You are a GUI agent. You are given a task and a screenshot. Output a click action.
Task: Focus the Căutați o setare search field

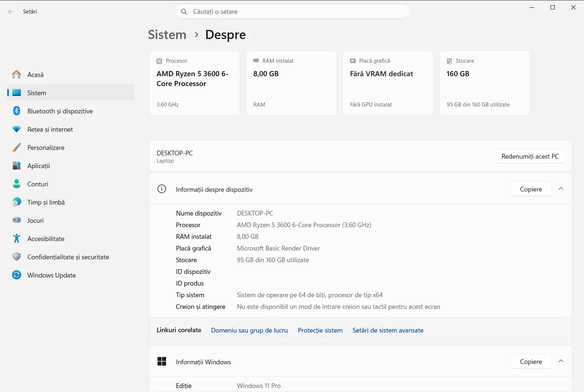(292, 12)
